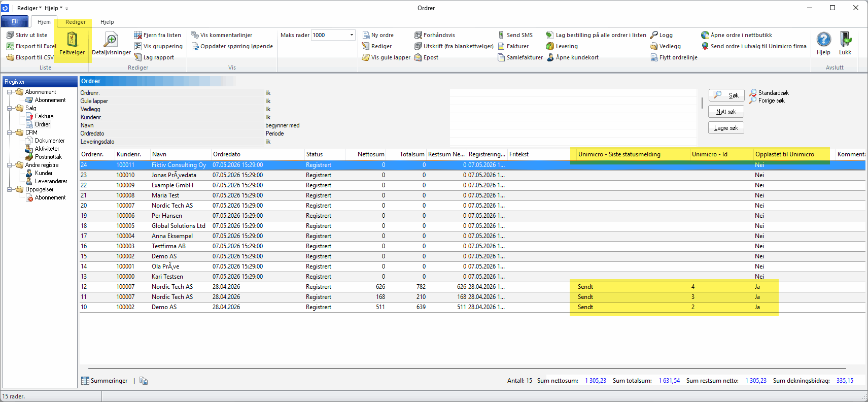The image size is (868, 402).
Task: Click the Lagre søk button
Action: (x=726, y=128)
